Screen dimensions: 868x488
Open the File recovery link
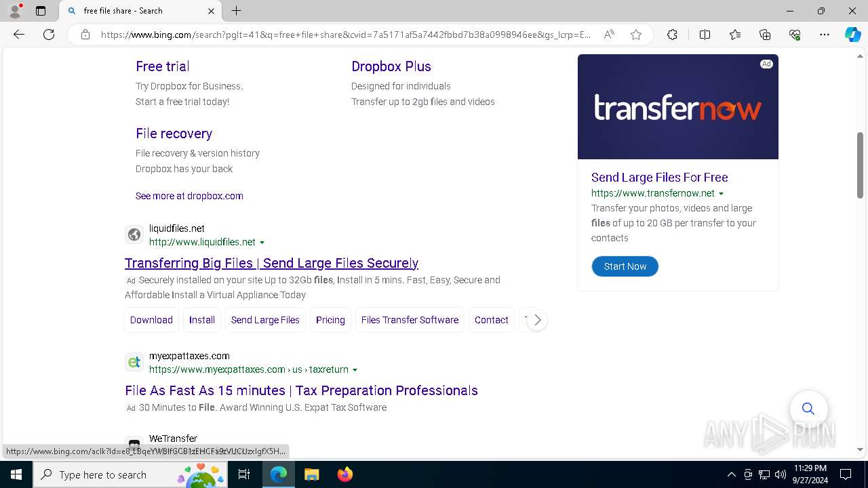[174, 134]
